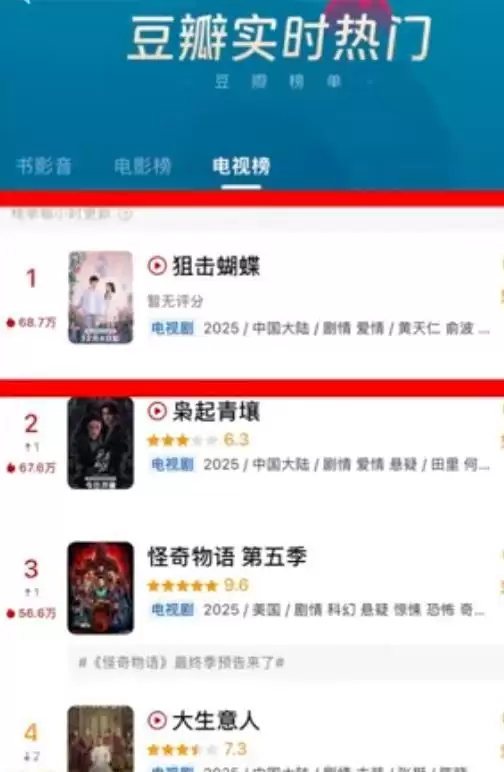Tap the play icon beside 枭起青壤
Screen dimensions: 504x772
[157, 411]
